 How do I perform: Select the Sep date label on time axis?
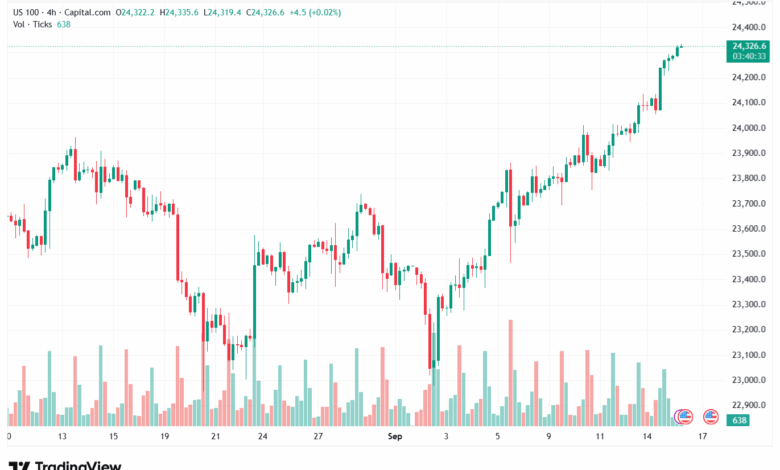pos(394,437)
